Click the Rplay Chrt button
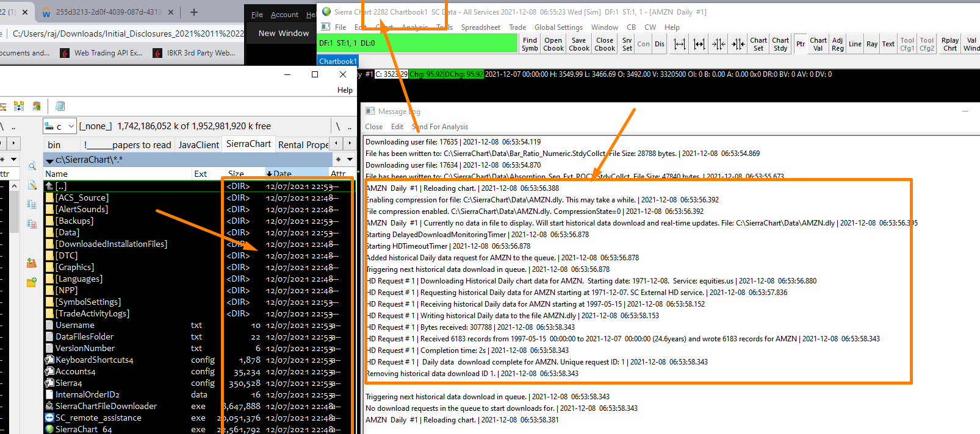The height and width of the screenshot is (434, 980). tap(950, 44)
